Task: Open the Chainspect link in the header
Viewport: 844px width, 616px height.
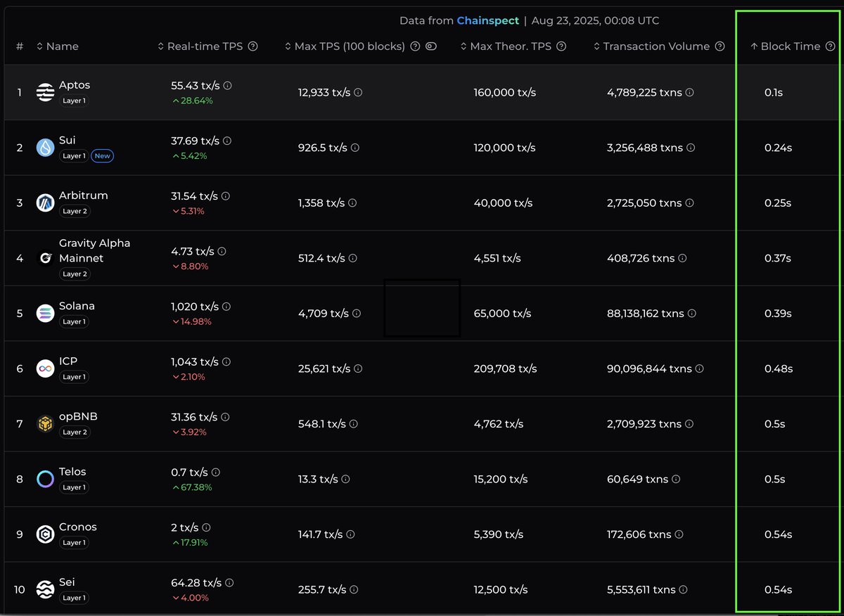Action: 487,20
